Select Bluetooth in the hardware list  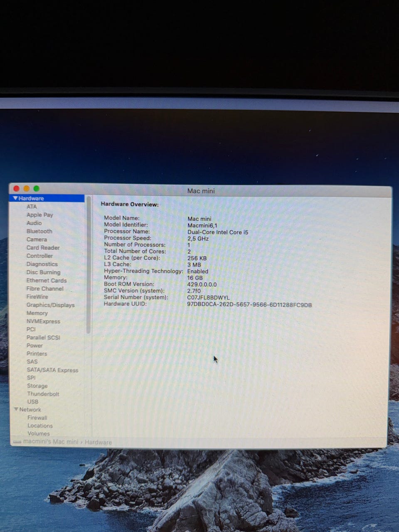39,231
